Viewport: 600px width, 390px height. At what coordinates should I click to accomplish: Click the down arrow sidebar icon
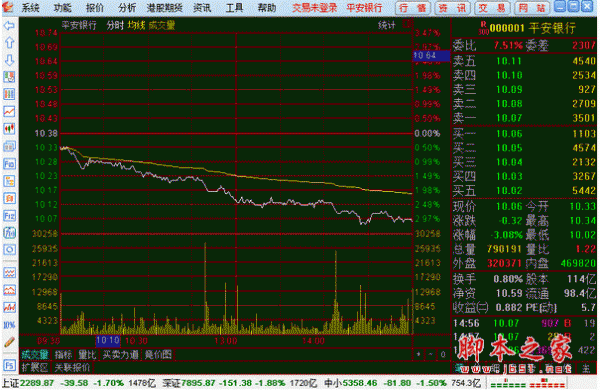[x=9, y=60]
